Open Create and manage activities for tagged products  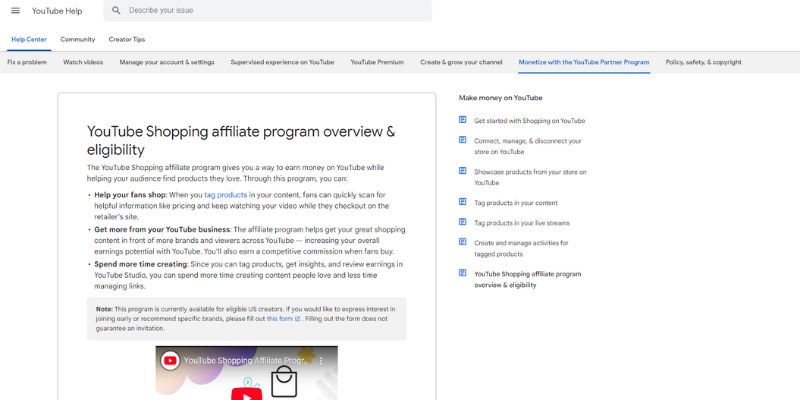(521, 248)
